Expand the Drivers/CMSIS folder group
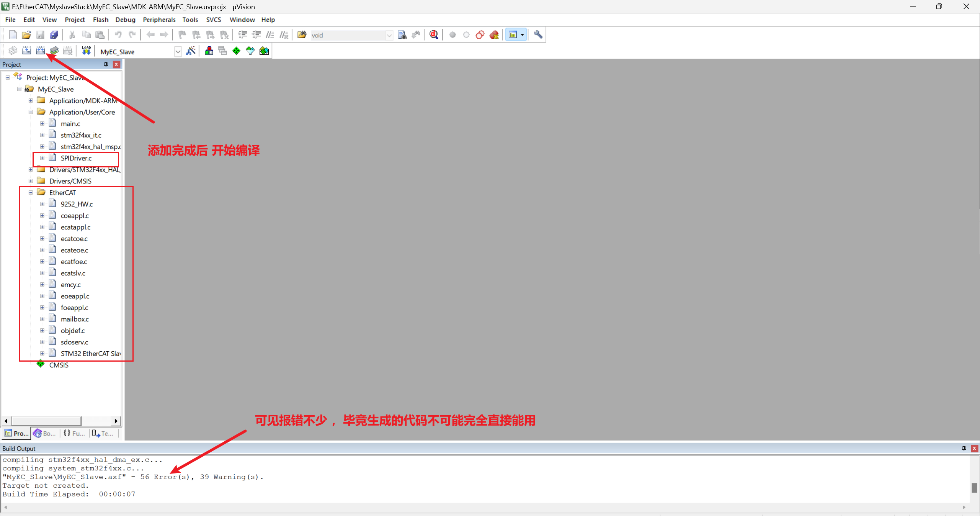The height and width of the screenshot is (516, 980). (x=31, y=181)
